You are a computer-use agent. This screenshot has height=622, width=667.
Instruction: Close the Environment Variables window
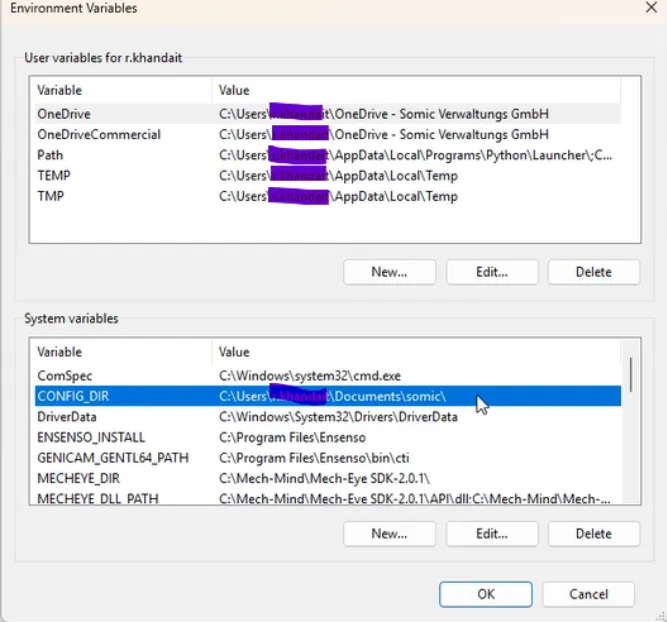tap(651, 7)
